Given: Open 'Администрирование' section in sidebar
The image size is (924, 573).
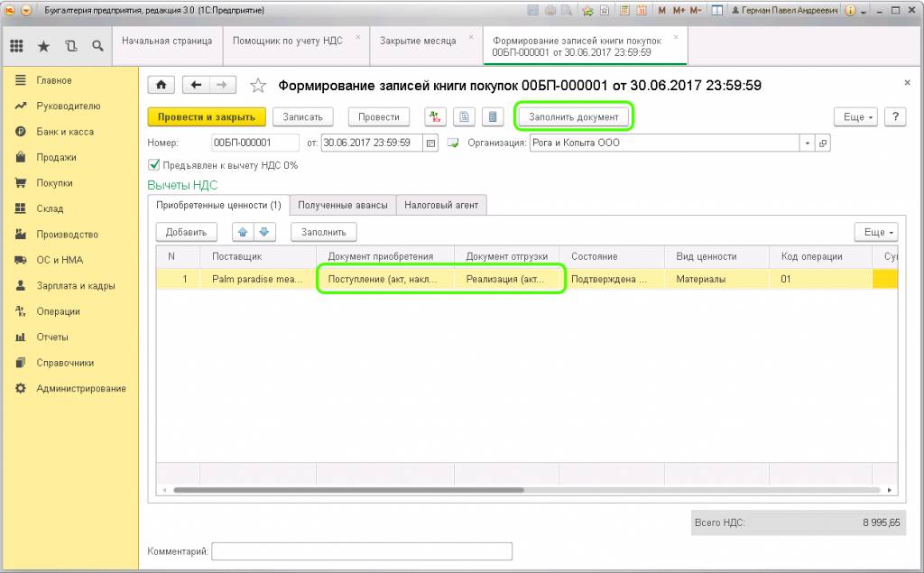Looking at the screenshot, I should [x=69, y=389].
